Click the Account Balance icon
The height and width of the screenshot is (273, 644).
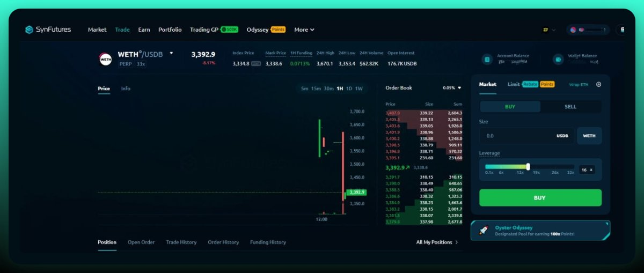pos(487,59)
